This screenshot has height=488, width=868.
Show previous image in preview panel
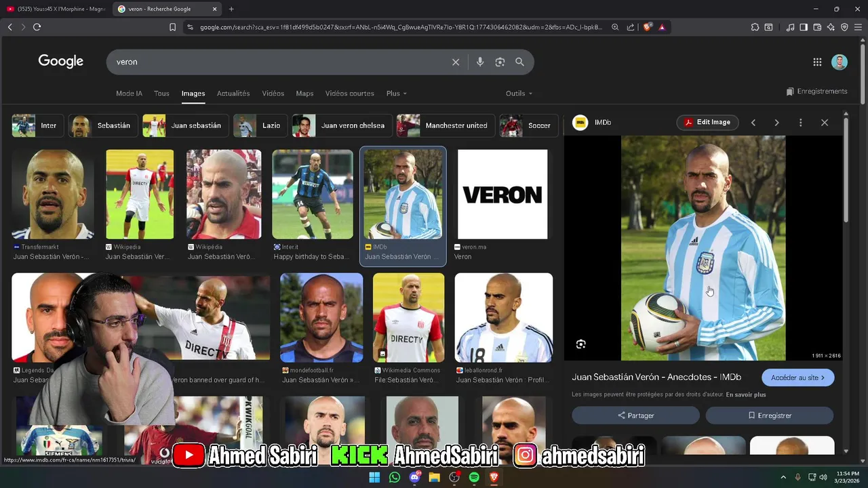click(753, 123)
